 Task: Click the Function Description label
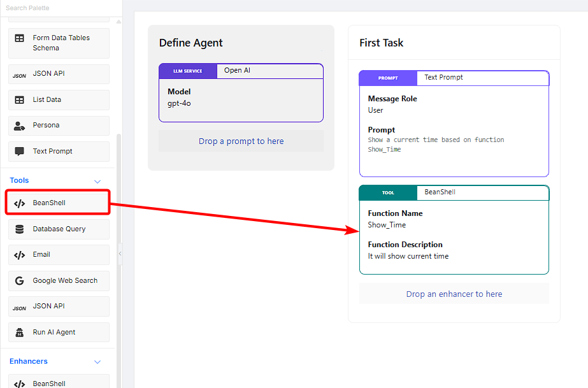click(405, 245)
